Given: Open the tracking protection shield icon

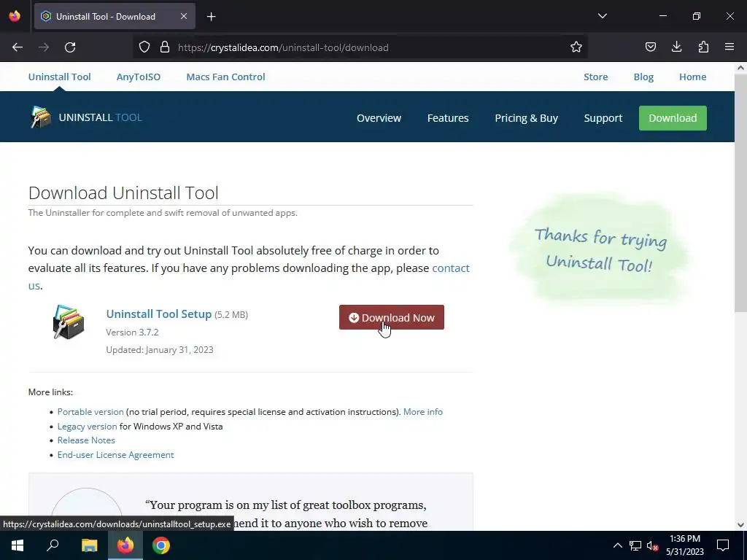Looking at the screenshot, I should pos(144,47).
